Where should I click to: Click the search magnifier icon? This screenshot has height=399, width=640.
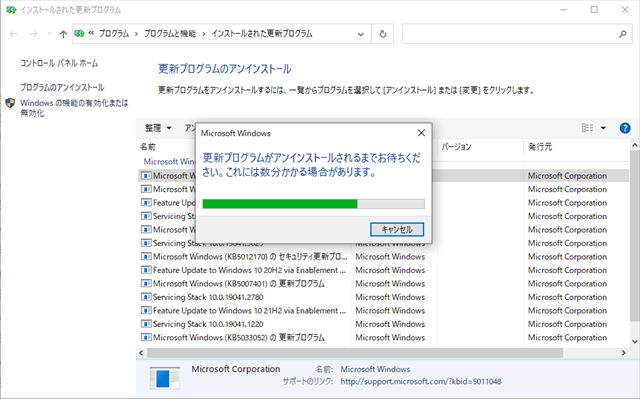622,34
